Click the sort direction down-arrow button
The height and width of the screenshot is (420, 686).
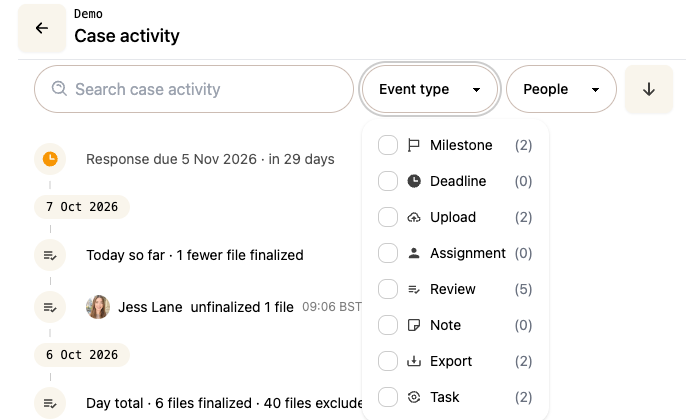649,89
